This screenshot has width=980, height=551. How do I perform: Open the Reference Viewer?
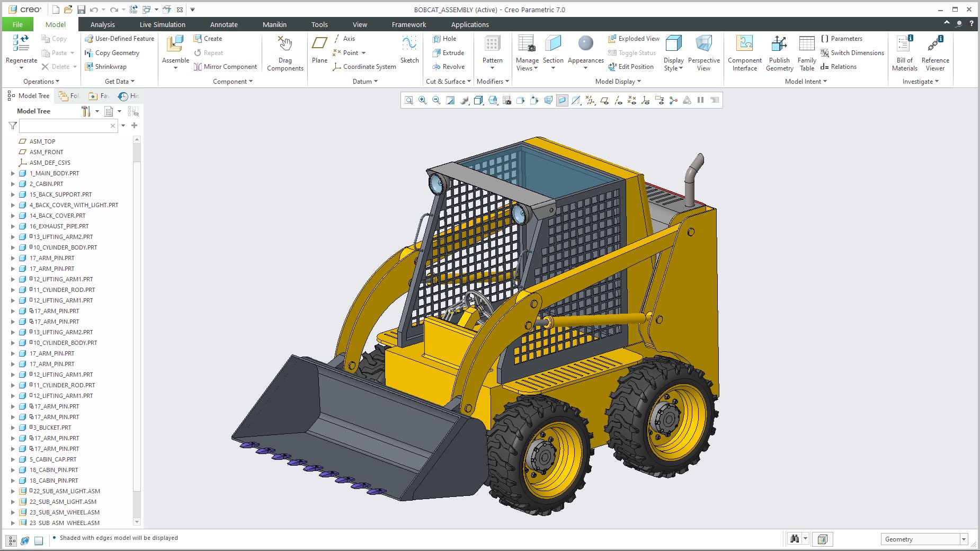click(x=935, y=53)
